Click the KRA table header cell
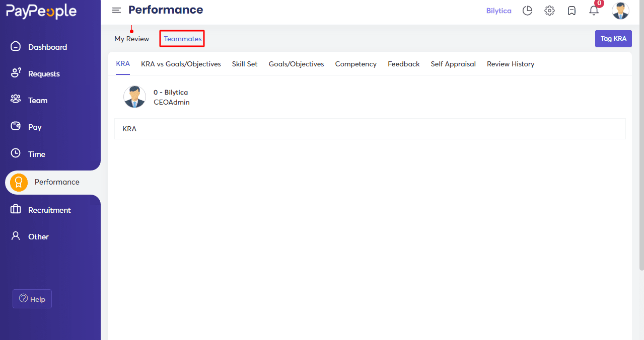Viewport: 644px width, 340px height. pyautogui.click(x=370, y=129)
